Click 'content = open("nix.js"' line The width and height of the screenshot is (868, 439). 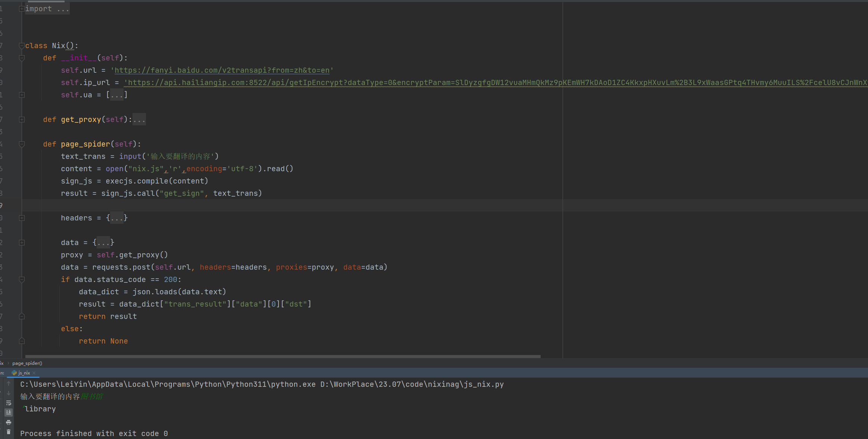pos(177,169)
